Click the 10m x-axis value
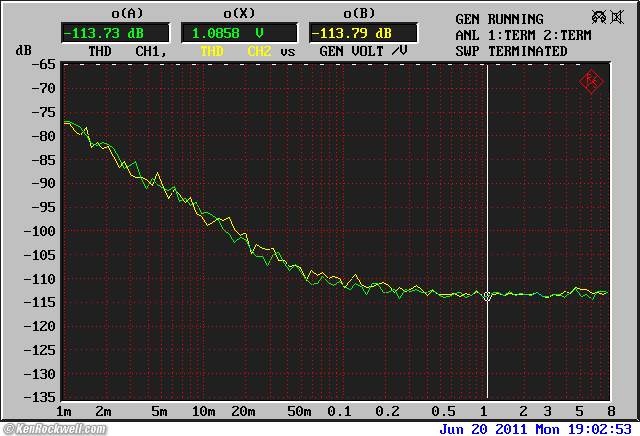The image size is (640, 436). tap(203, 411)
